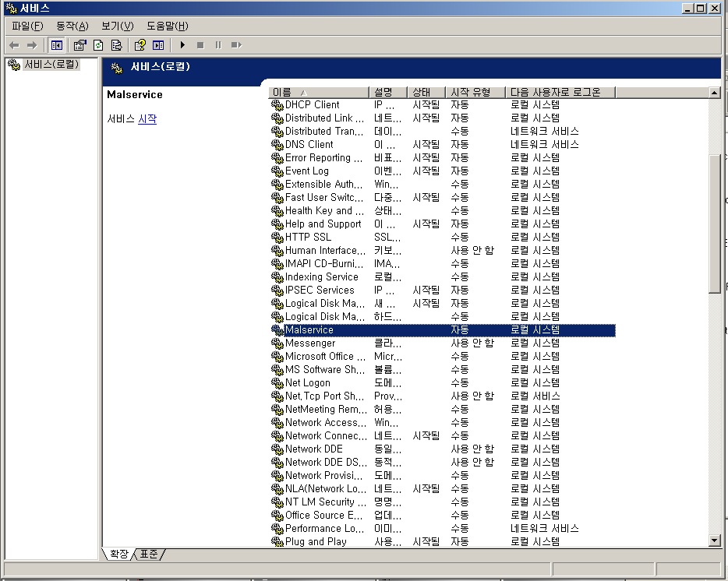728x581 pixels.
Task: Open the 보기(V) menu
Action: click(x=118, y=26)
